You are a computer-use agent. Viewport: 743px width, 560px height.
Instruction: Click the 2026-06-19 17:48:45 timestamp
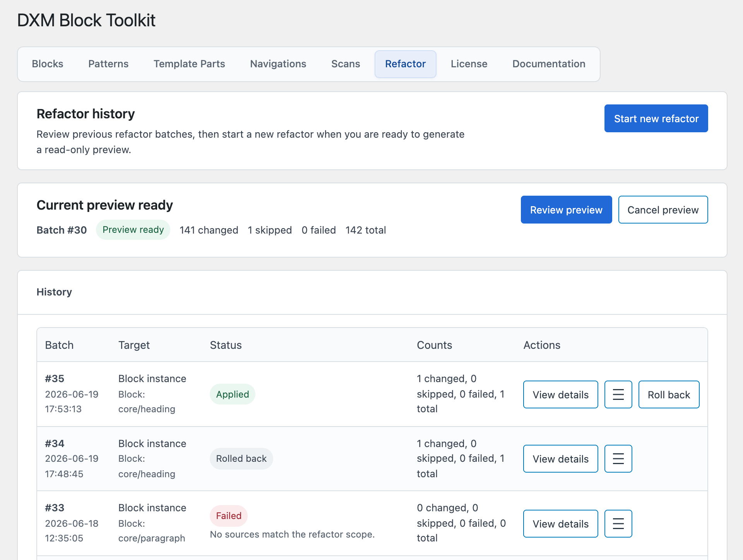coord(72,466)
